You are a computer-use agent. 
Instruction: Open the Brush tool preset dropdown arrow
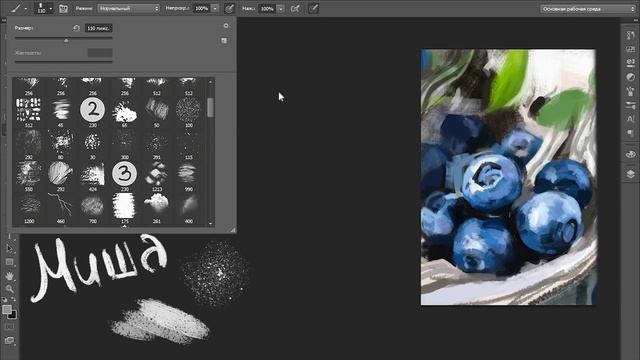[26, 9]
